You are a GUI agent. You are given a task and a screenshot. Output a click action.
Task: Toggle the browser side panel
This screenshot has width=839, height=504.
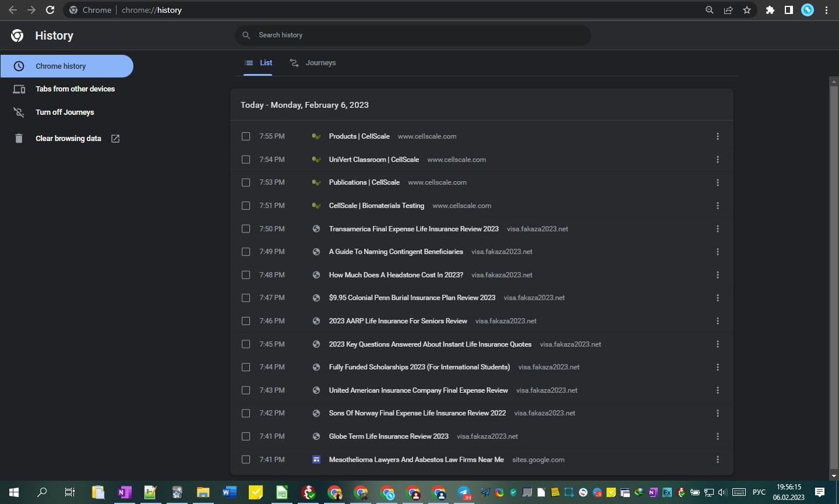pos(789,10)
